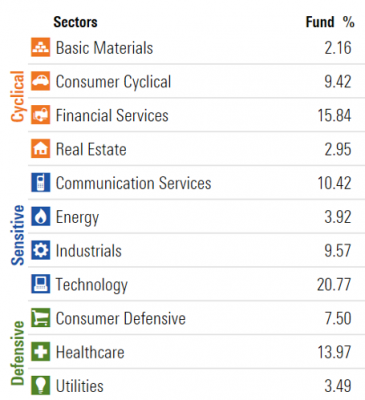Click the Technology computer icon
This screenshot has width=365, height=400.
tap(41, 284)
